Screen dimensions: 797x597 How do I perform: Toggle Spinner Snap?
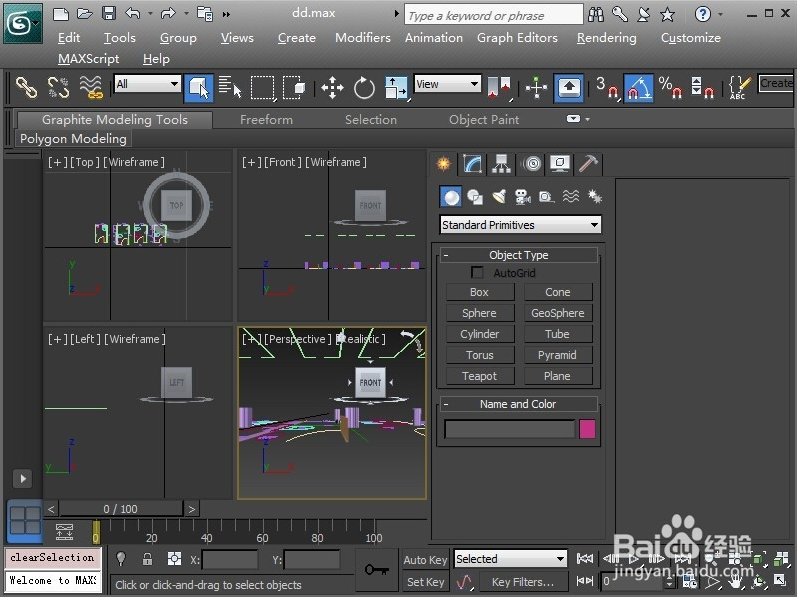pyautogui.click(x=702, y=87)
